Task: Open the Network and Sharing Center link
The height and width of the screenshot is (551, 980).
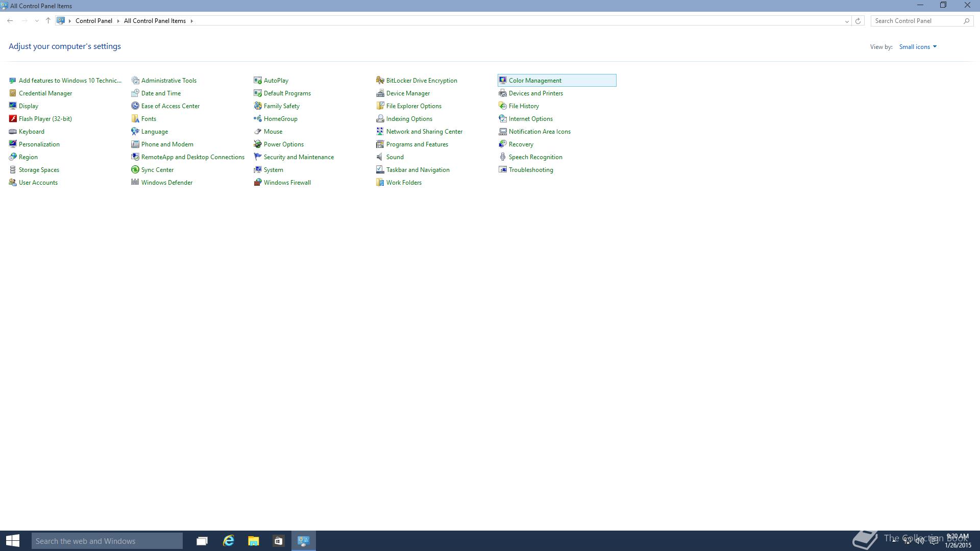Action: click(x=424, y=131)
